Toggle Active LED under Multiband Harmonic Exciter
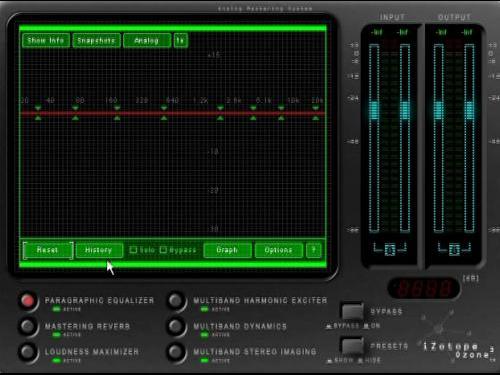This screenshot has height=375, width=500. 204,309
